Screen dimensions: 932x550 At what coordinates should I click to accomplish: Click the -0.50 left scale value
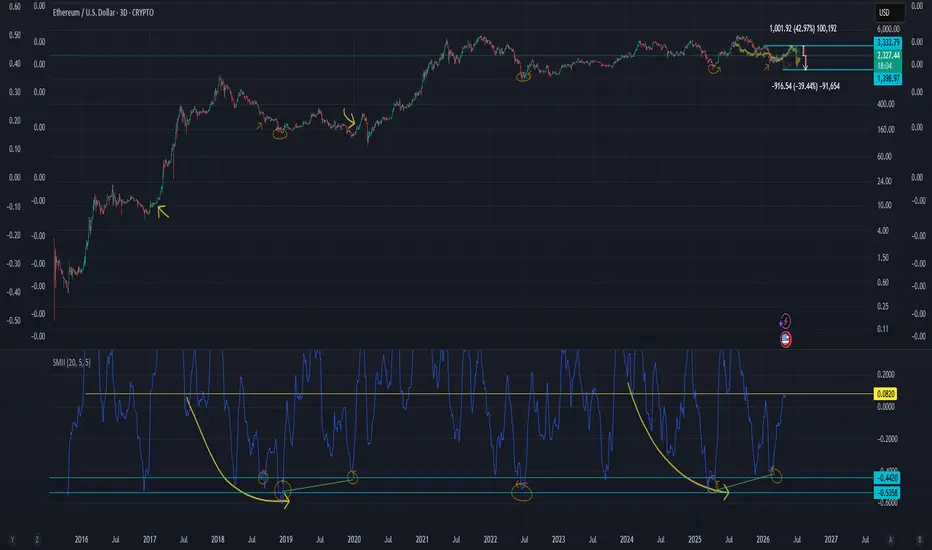coord(14,320)
